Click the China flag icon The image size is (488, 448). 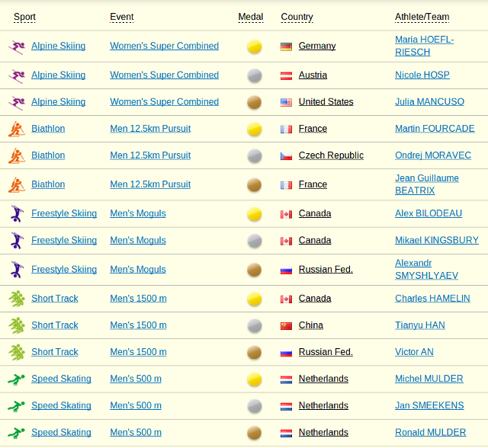point(287,326)
